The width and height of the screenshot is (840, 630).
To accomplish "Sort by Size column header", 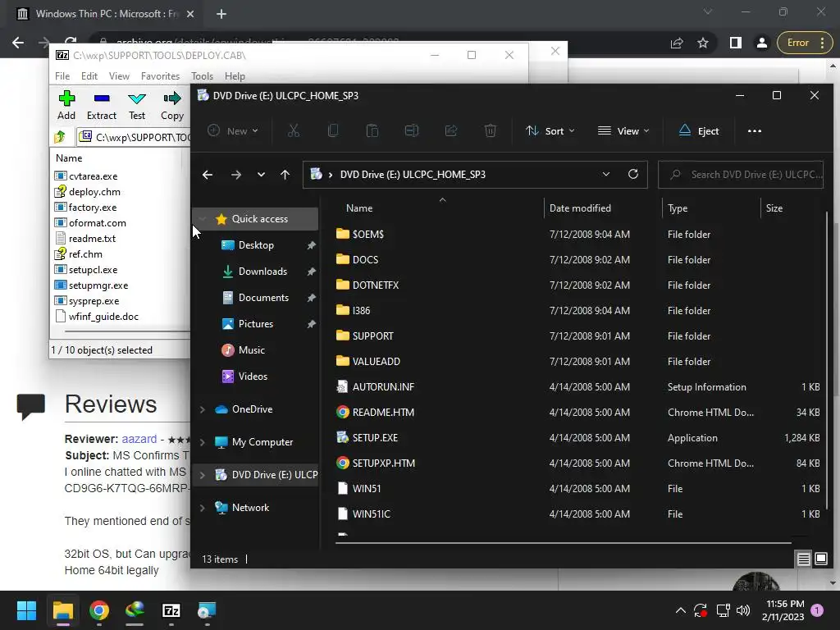I will [774, 208].
